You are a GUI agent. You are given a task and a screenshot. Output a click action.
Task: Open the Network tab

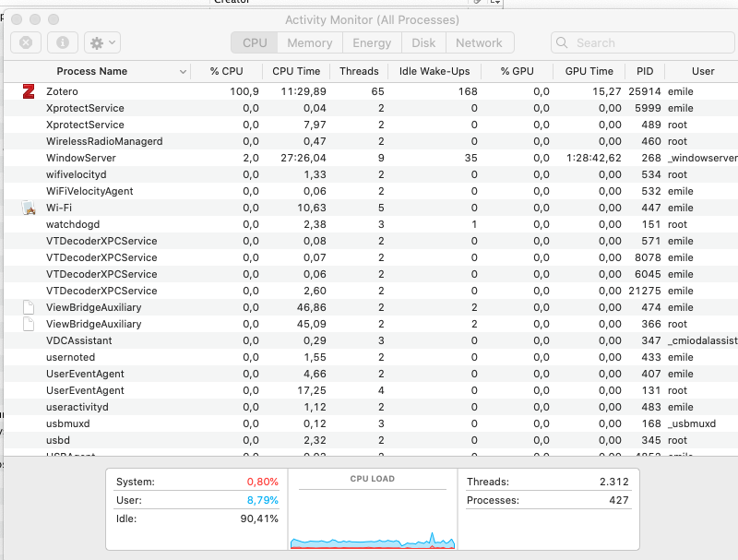(x=479, y=42)
